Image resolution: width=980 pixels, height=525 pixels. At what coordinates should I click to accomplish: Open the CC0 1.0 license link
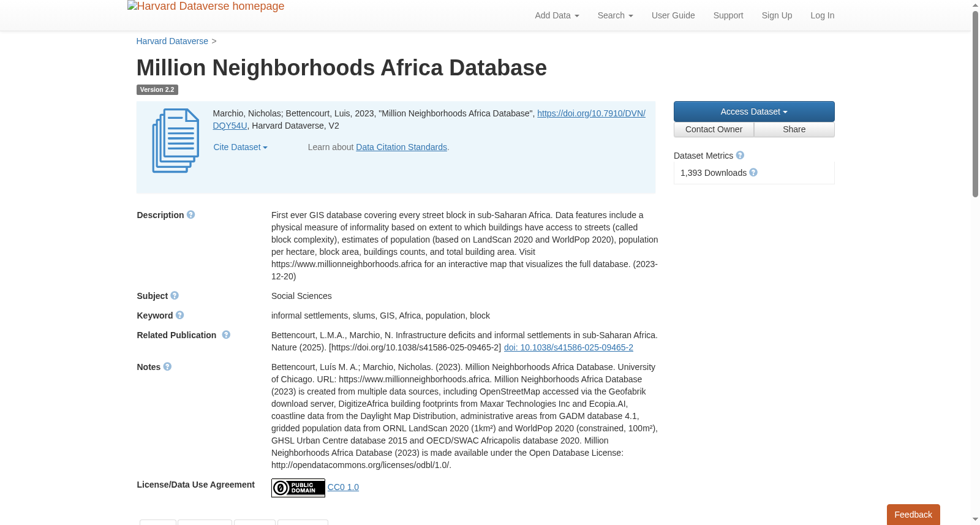(x=343, y=487)
